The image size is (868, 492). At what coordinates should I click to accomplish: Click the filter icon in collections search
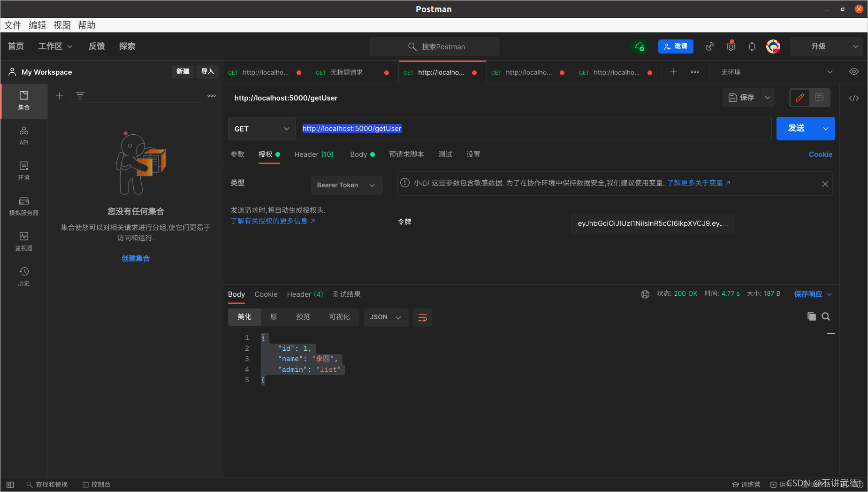click(x=80, y=96)
